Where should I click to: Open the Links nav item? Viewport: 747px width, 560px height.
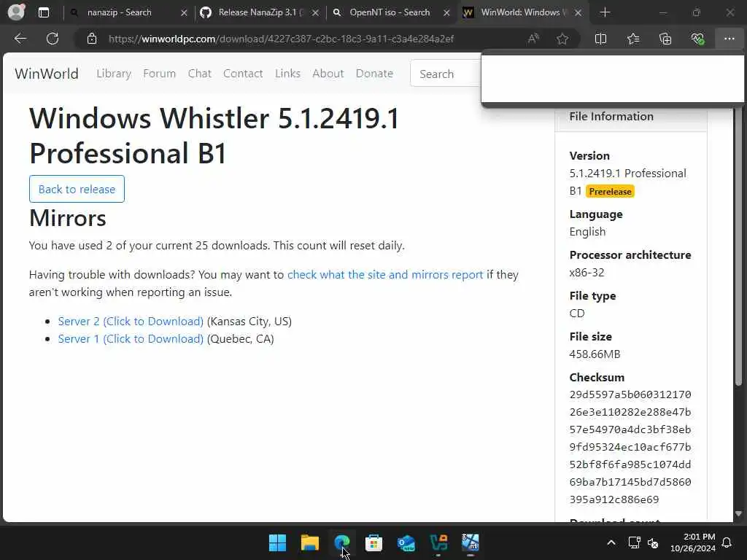point(287,74)
